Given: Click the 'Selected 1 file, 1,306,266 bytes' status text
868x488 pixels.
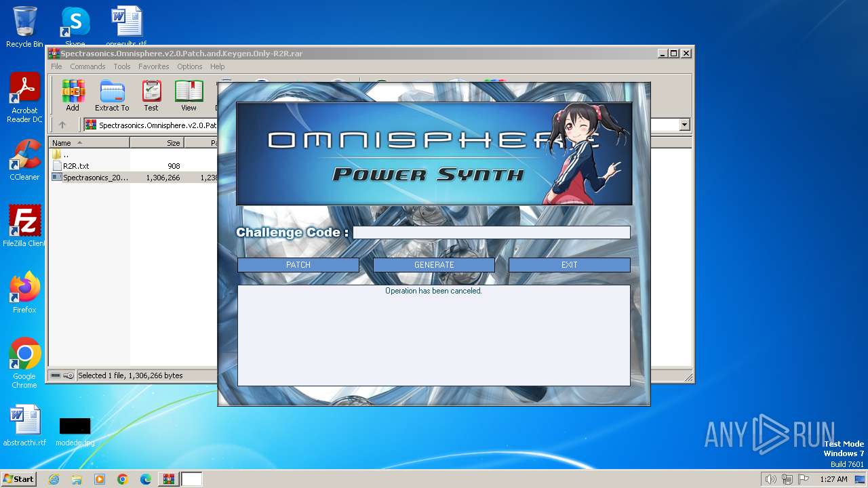Looking at the screenshot, I should click(x=130, y=375).
